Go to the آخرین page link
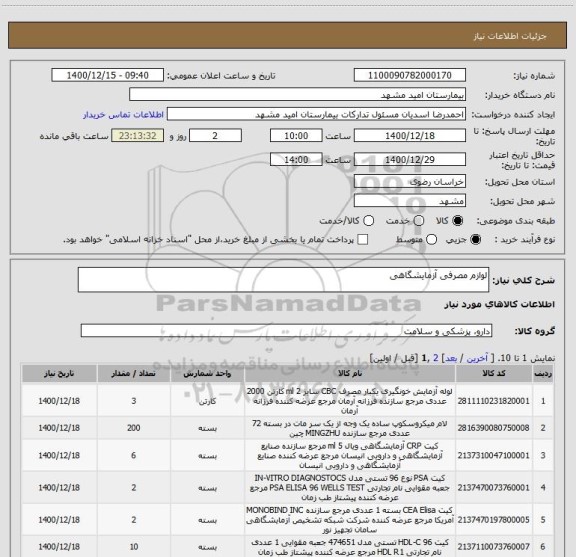The image size is (576, 557). (x=477, y=358)
